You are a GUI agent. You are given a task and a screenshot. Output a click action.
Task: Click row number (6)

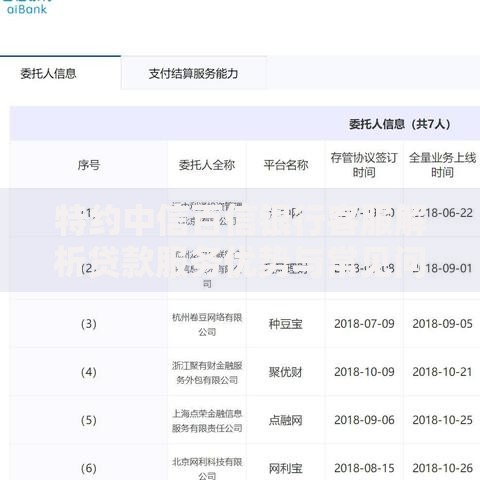89,468
